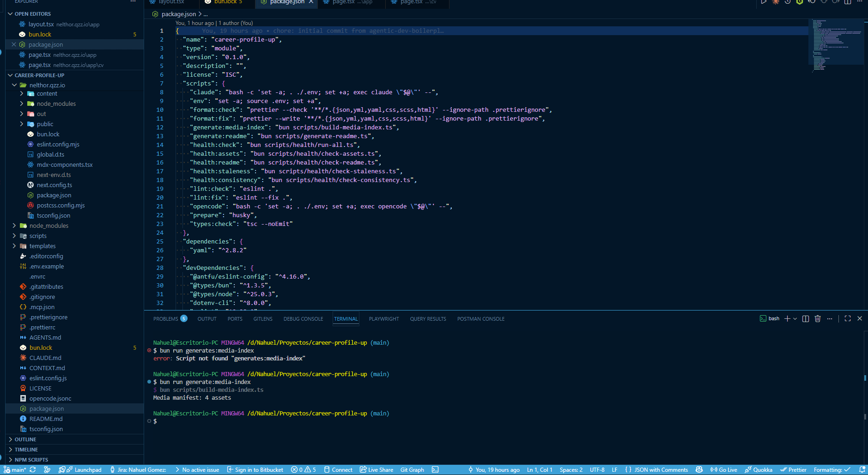
Task: Open opencode.jsonc in the explorer
Action: pyautogui.click(x=50, y=398)
